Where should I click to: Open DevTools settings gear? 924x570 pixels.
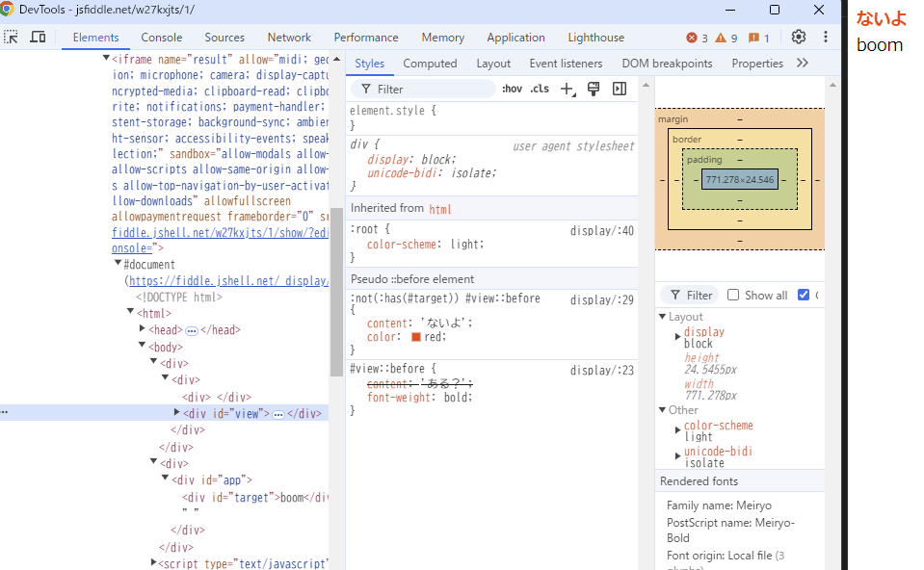point(799,37)
